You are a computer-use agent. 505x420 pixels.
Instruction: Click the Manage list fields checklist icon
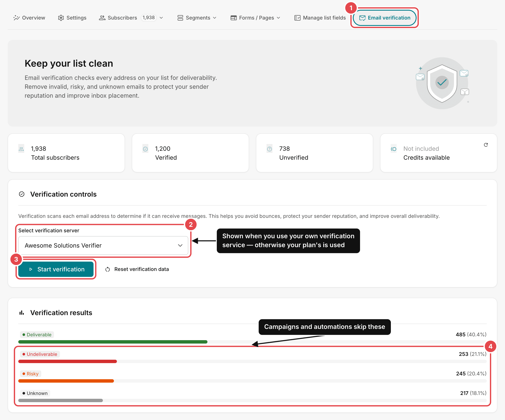[298, 18]
